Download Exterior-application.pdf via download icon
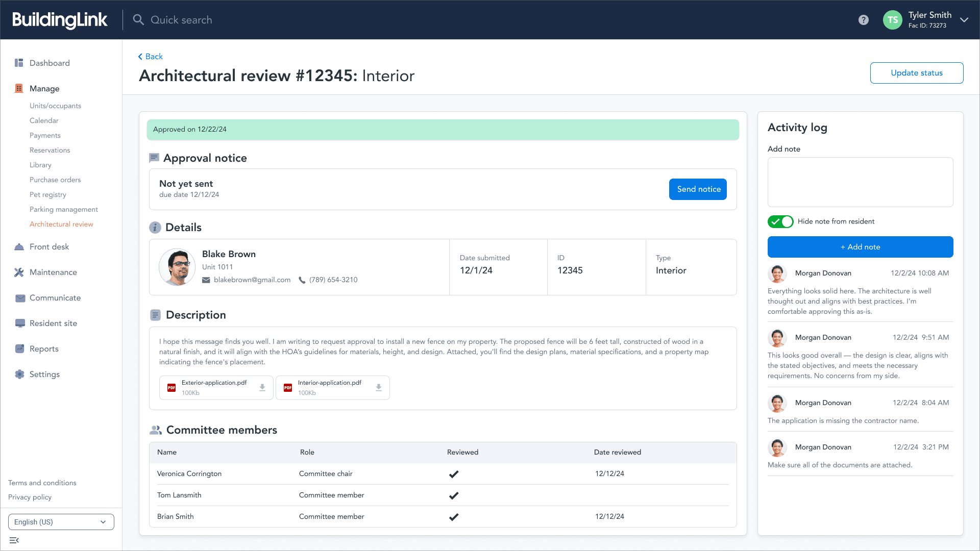 262,388
